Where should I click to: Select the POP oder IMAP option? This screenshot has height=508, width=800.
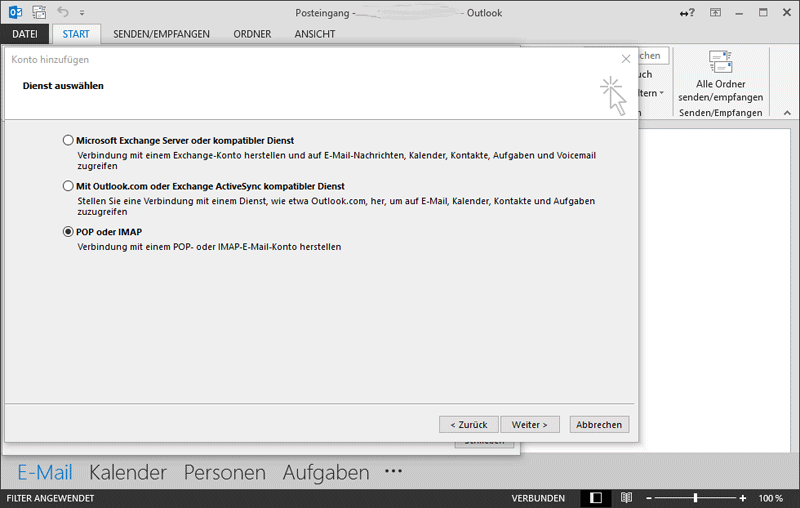68,231
